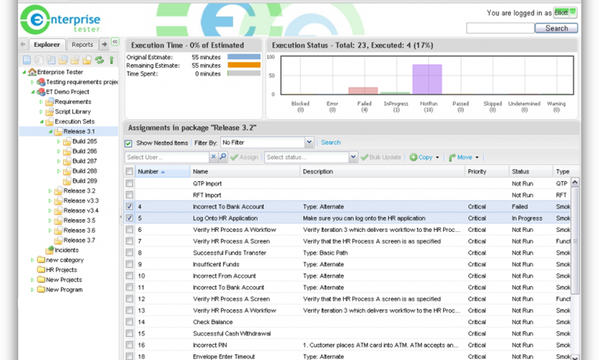Sort by the Number column header

point(163,171)
